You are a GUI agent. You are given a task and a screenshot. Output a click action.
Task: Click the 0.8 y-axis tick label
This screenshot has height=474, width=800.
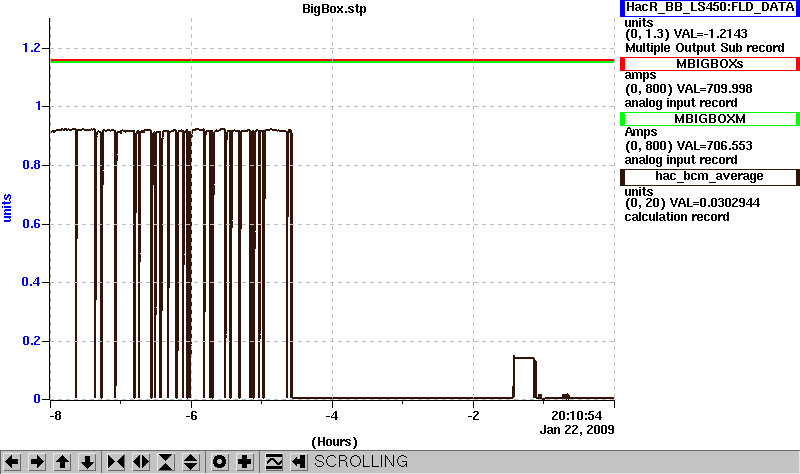pos(31,165)
